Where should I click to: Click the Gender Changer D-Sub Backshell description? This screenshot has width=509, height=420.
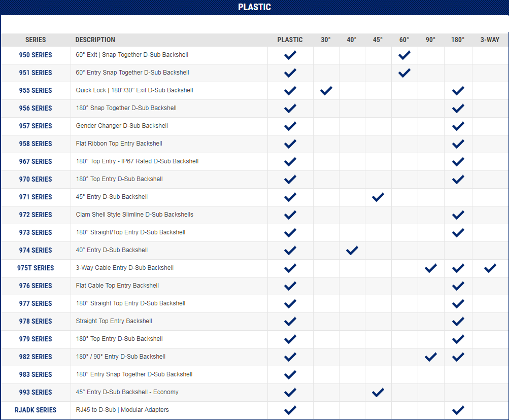tap(122, 126)
